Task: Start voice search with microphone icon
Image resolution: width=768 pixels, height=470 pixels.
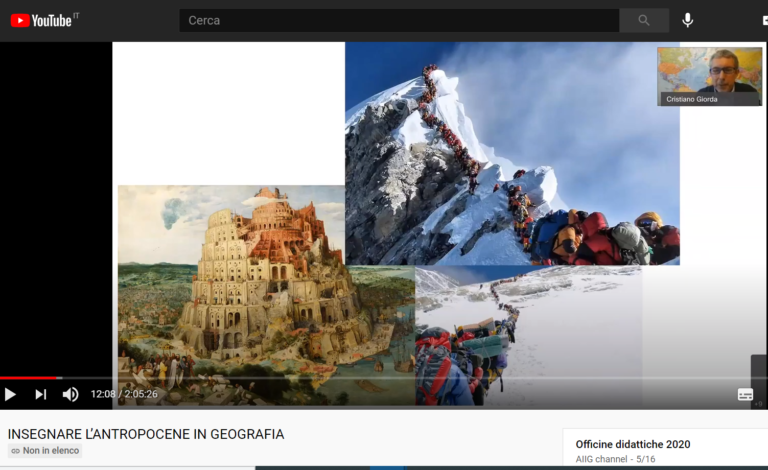Action: 688,20
